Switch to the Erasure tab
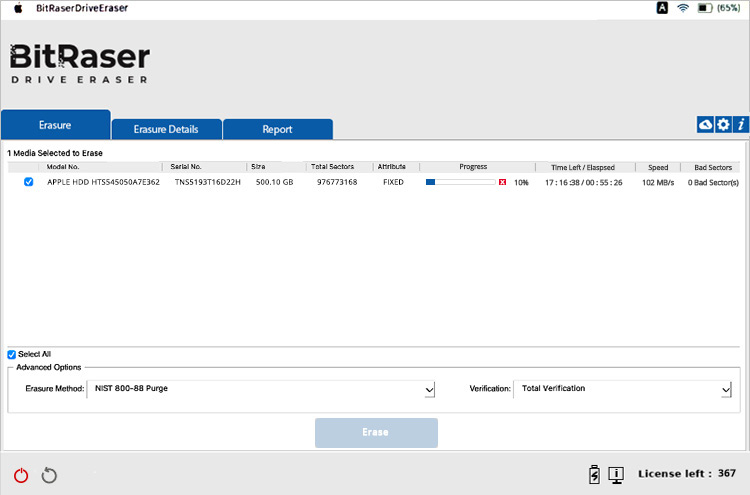This screenshot has width=750, height=495. (55, 125)
